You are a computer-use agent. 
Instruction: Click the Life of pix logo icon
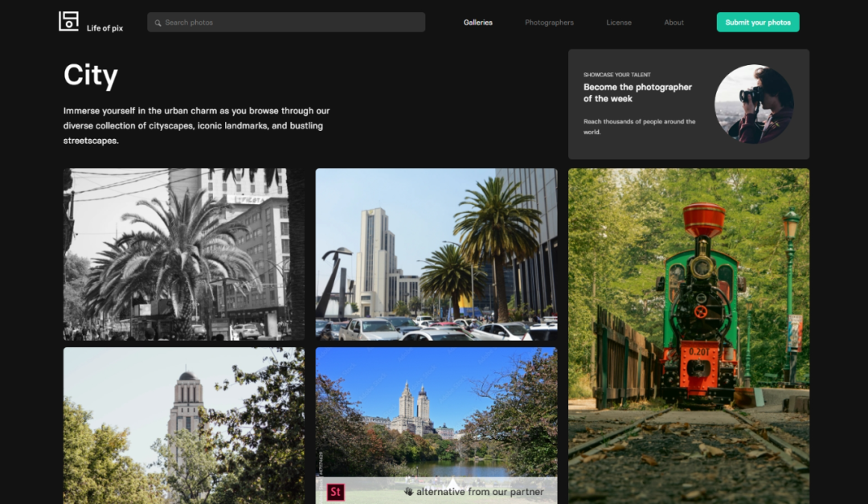point(69,22)
